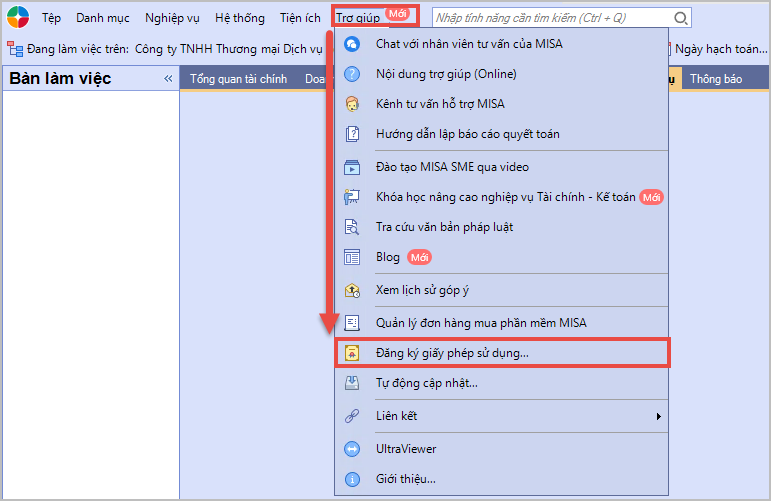Click the Giới thiệu info icon
This screenshot has height=501, width=771.
(352, 479)
